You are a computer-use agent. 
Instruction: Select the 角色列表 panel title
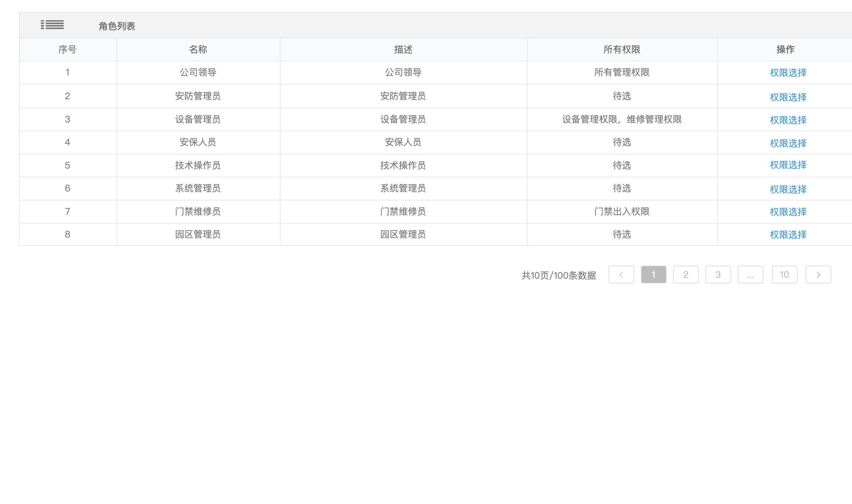(116, 26)
